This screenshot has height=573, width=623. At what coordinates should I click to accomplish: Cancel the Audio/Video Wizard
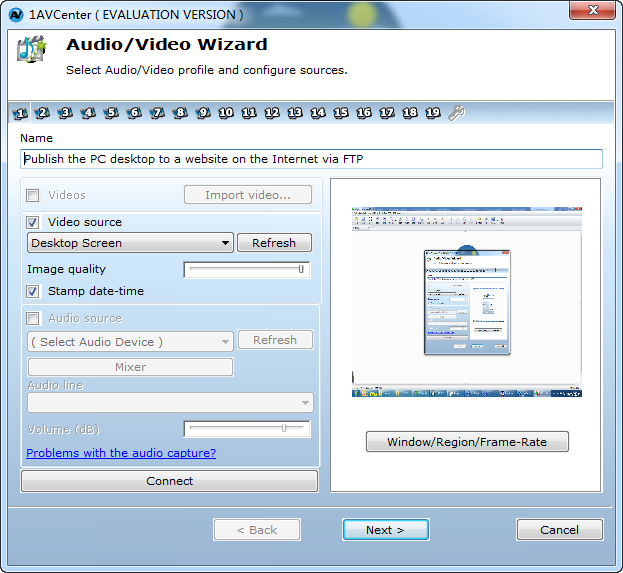tap(559, 530)
